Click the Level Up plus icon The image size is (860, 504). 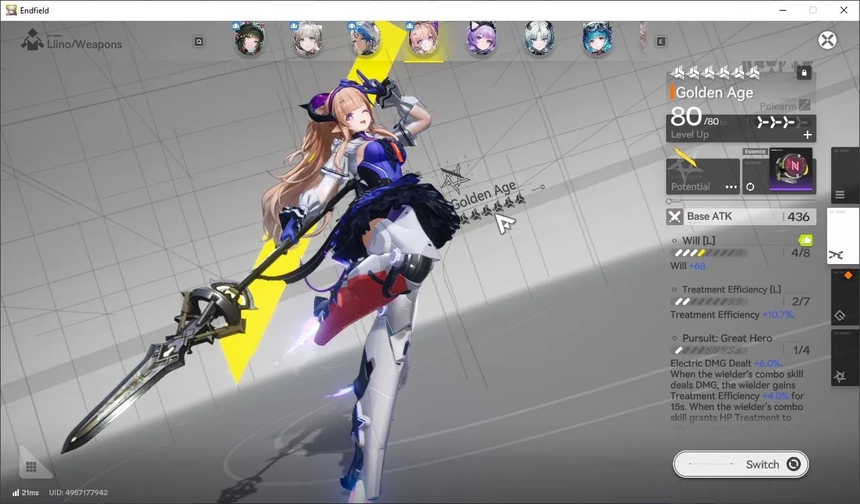click(808, 135)
